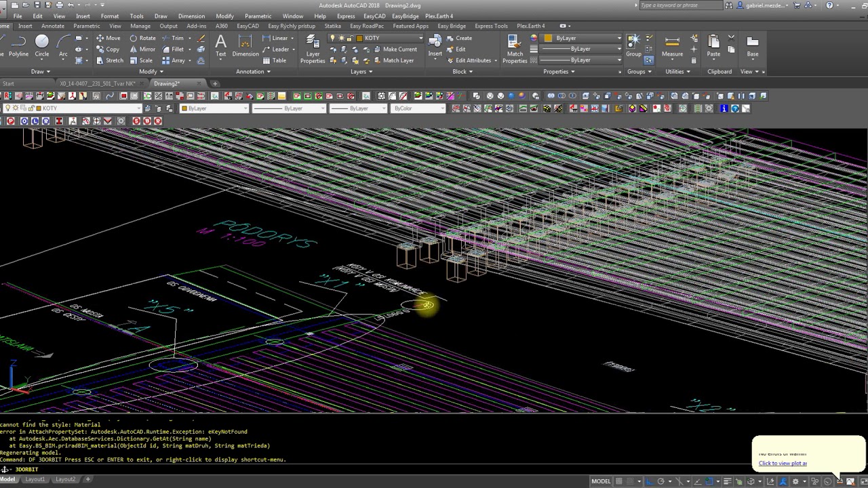Expand the Modify panel

(151, 71)
